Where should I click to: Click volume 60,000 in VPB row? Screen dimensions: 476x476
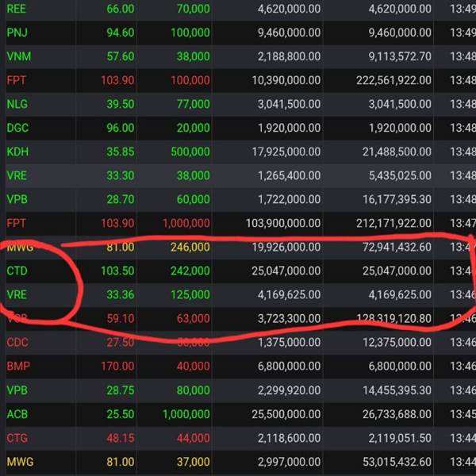193,199
